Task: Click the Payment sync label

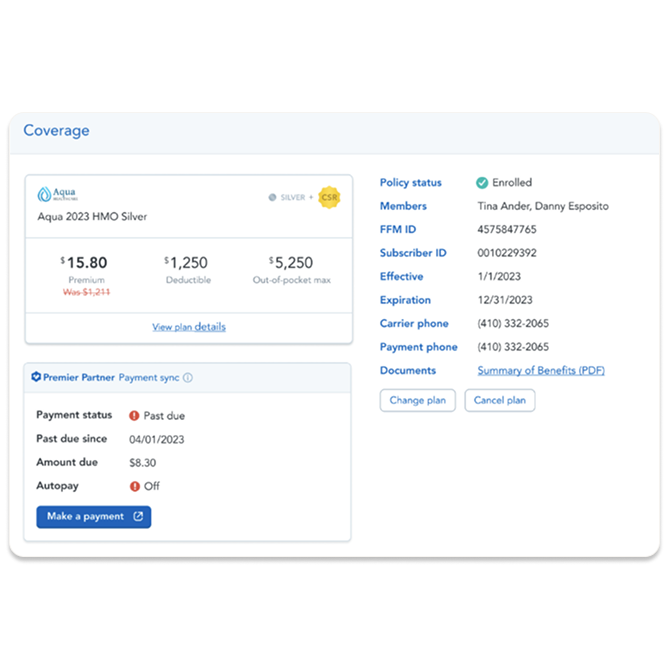Action: coord(149,378)
